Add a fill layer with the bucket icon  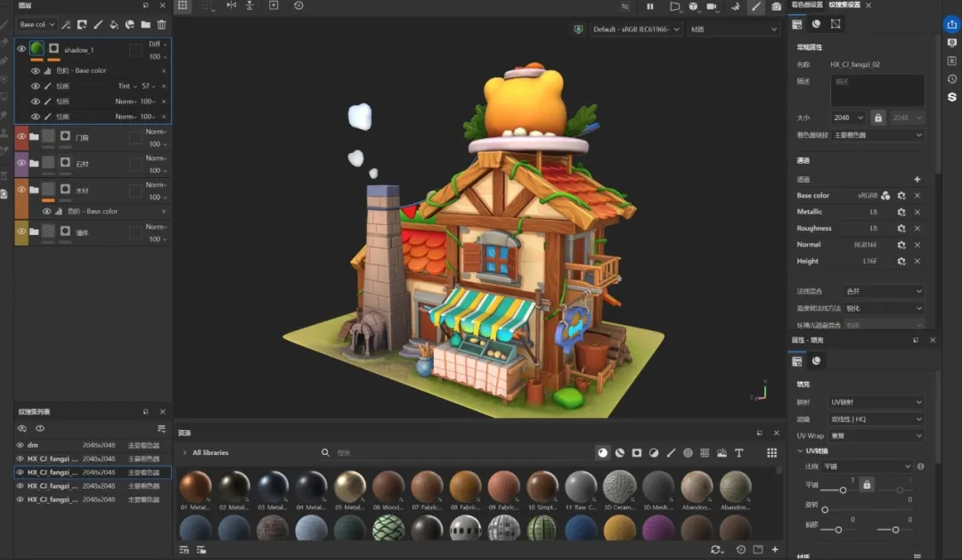tap(114, 25)
